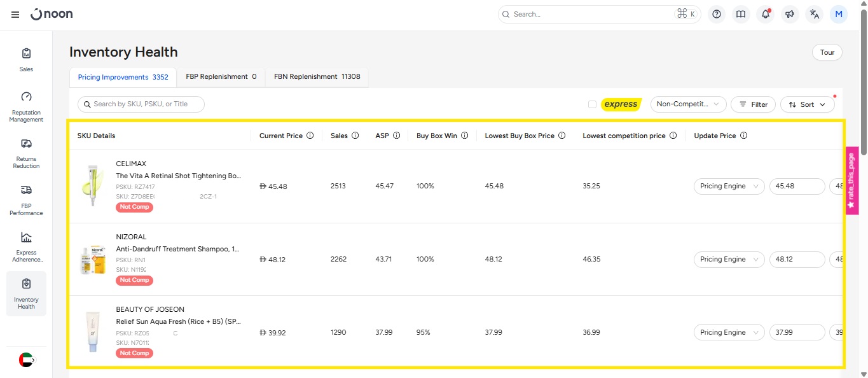868x378 pixels.
Task: Click the help question mark icon
Action: [717, 14]
